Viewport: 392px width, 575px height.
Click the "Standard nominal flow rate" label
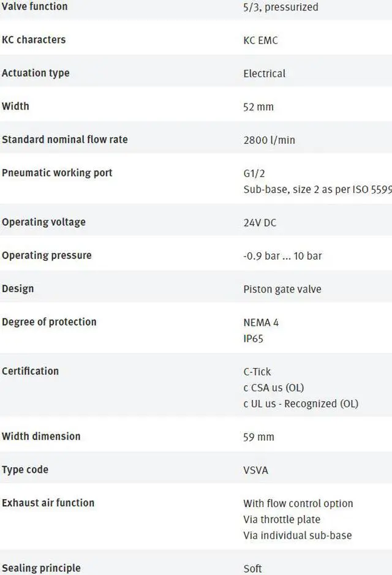pyautogui.click(x=65, y=139)
